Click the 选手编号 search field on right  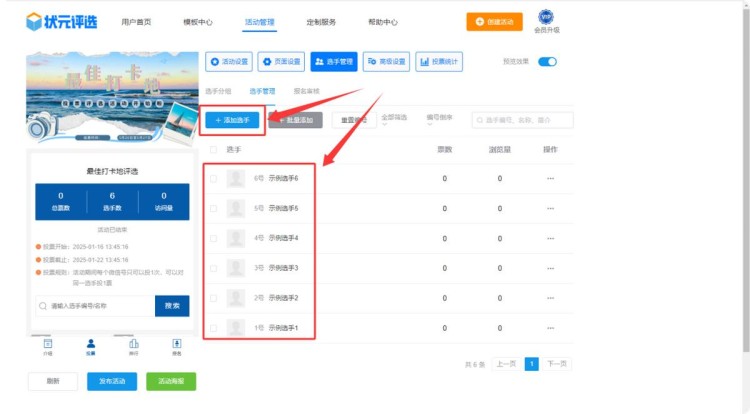(524, 120)
